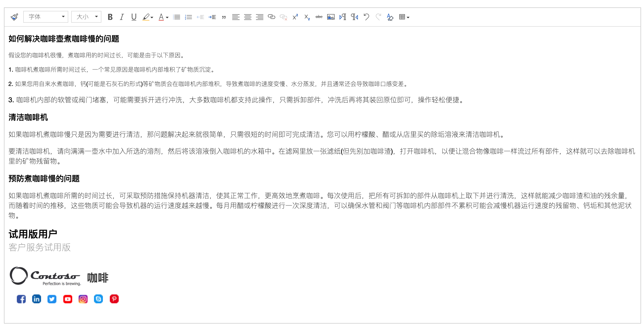Click the 咖啡 text beside the logo
The image size is (644, 328).
click(97, 278)
